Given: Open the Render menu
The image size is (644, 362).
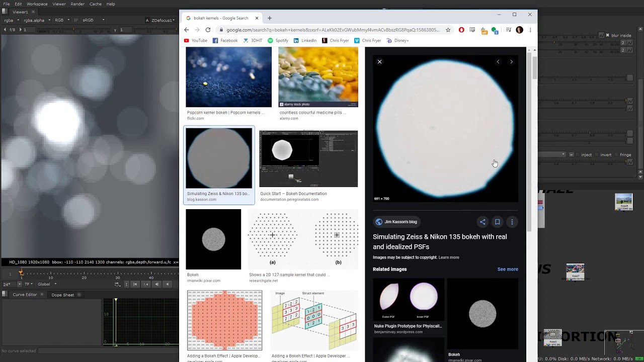Looking at the screenshot, I should [x=77, y=4].
